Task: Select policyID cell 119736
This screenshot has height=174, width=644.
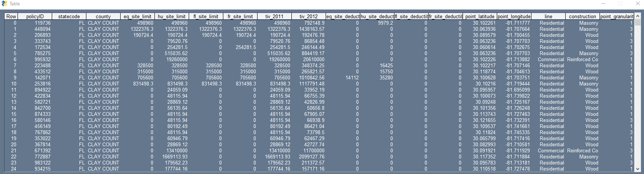Action: pos(43,23)
